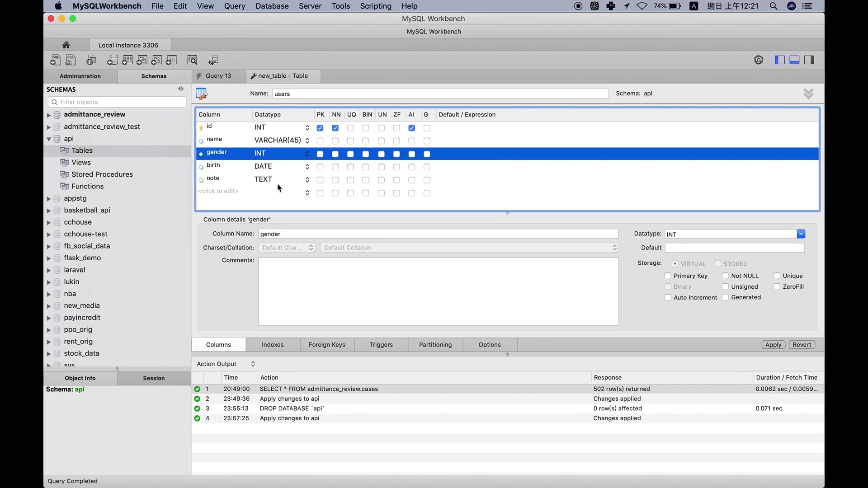Screen dimensions: 868x488
Task: Open SQL script file icon
Action: 71,60
